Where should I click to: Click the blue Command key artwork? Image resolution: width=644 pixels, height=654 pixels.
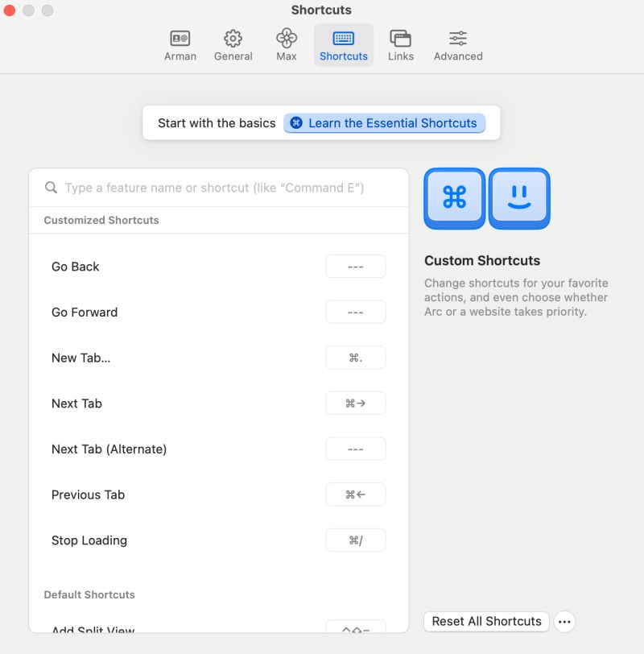454,198
